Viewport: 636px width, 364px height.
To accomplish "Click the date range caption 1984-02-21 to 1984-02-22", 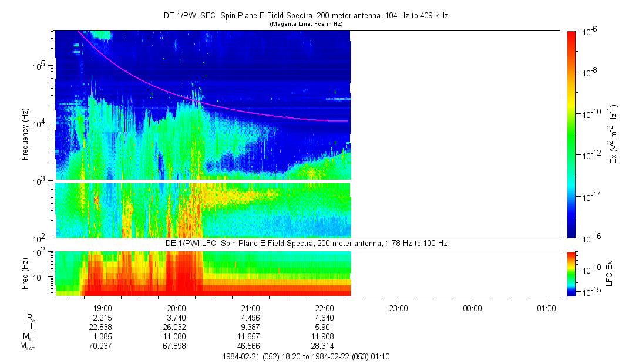I will (306, 357).
